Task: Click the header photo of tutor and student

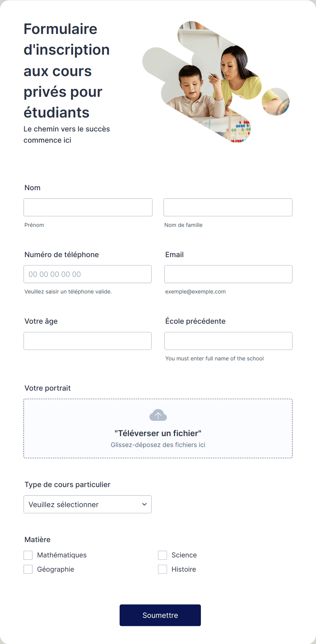Action: (x=216, y=82)
